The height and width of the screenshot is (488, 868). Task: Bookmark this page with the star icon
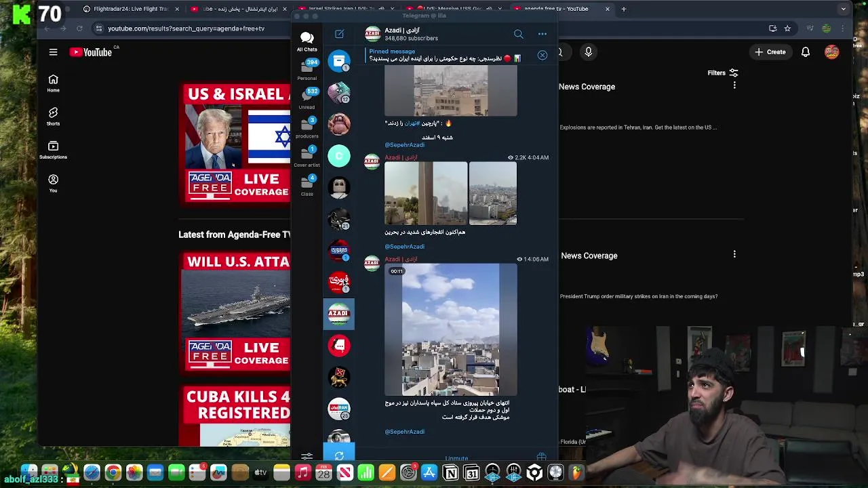coord(787,28)
